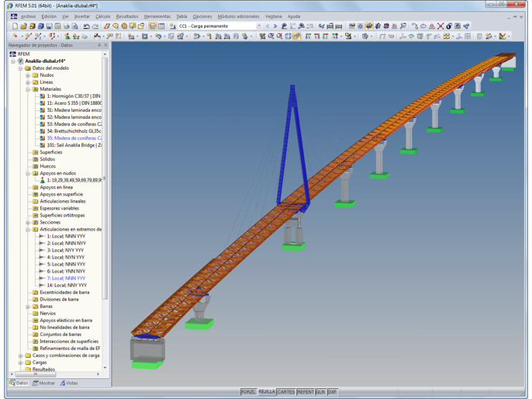Viewport: 532px width, 399px height.
Task: Toggle REFENT in the status bar
Action: pos(306,392)
